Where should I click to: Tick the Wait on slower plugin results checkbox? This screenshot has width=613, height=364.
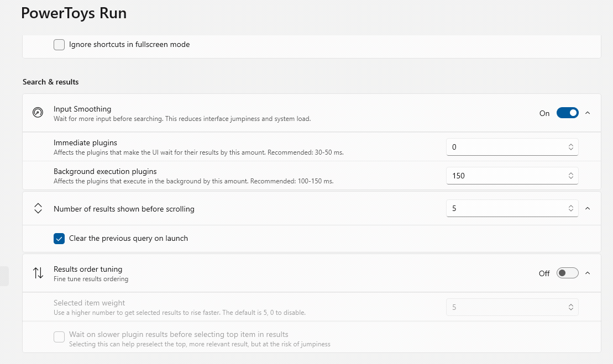coord(59,337)
